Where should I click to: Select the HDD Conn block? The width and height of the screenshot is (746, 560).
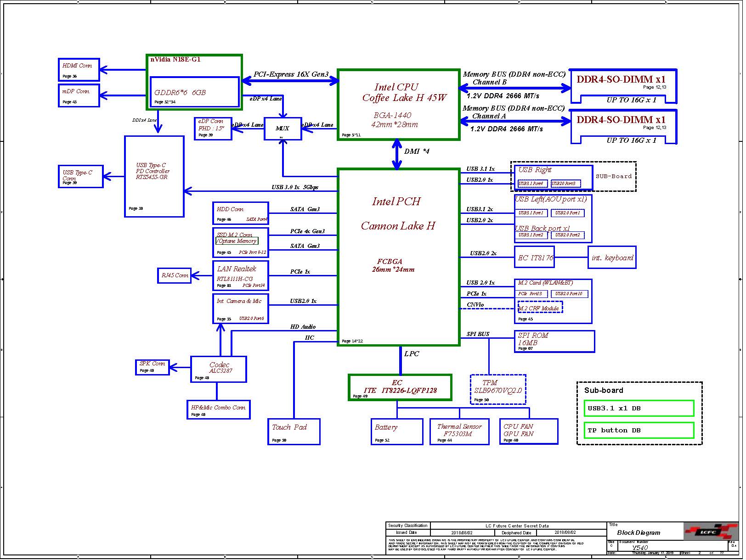[x=241, y=213]
